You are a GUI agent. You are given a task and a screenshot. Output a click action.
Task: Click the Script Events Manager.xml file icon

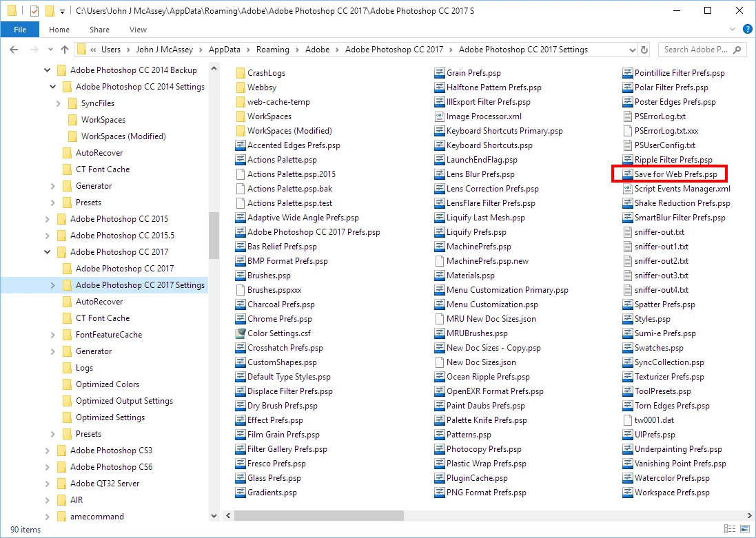(x=627, y=189)
